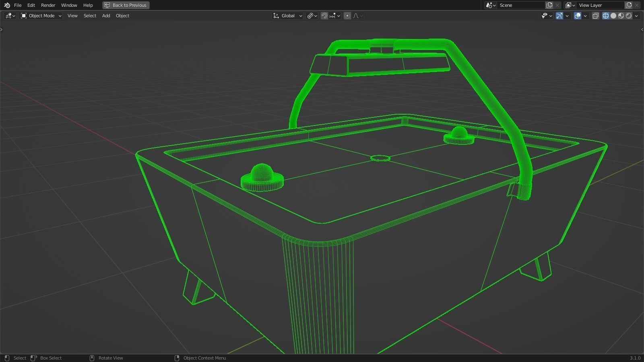This screenshot has width=644, height=362.
Task: Select Wireframe viewport shading
Action: point(606,16)
